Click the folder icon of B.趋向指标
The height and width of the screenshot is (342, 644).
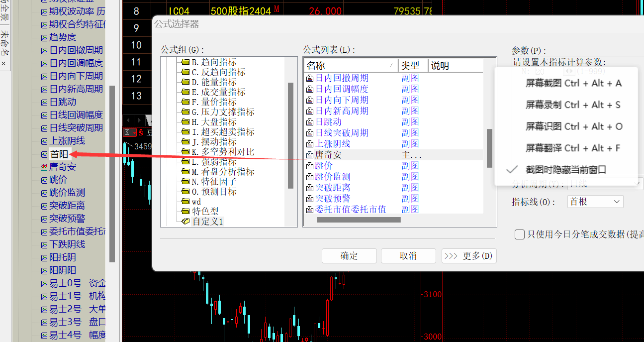point(186,62)
